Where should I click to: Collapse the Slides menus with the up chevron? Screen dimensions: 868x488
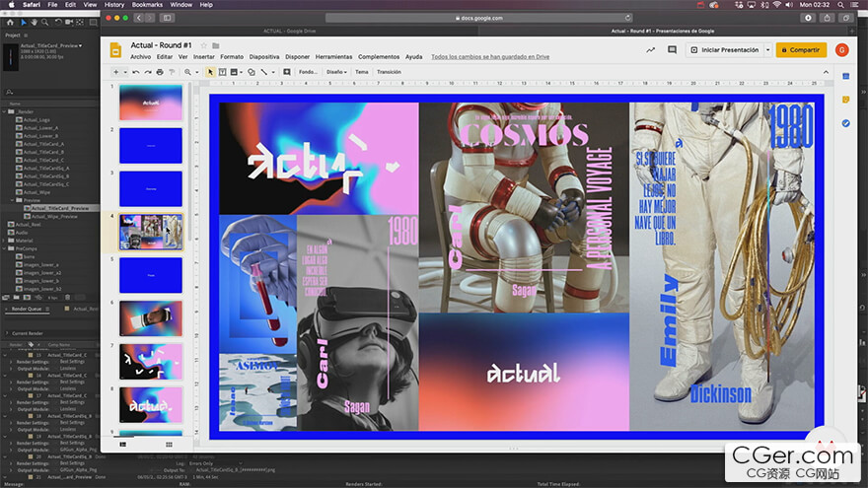(x=826, y=72)
